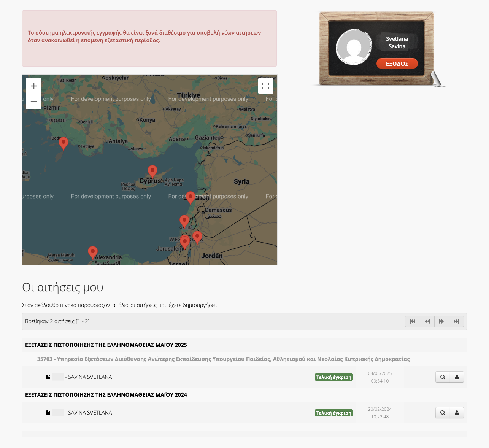Viewport: 489px width, 448px height.
Task: Go to next page of applications
Action: 441,321
